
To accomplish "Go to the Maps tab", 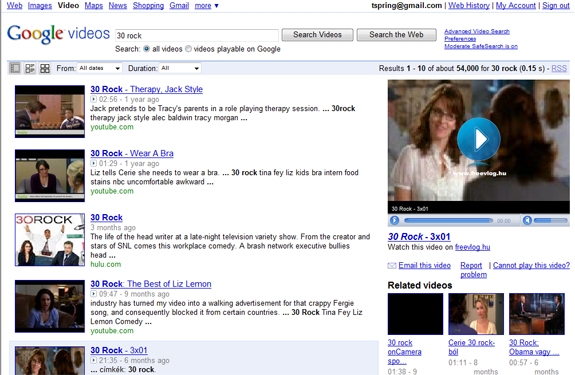I will tap(94, 5).
